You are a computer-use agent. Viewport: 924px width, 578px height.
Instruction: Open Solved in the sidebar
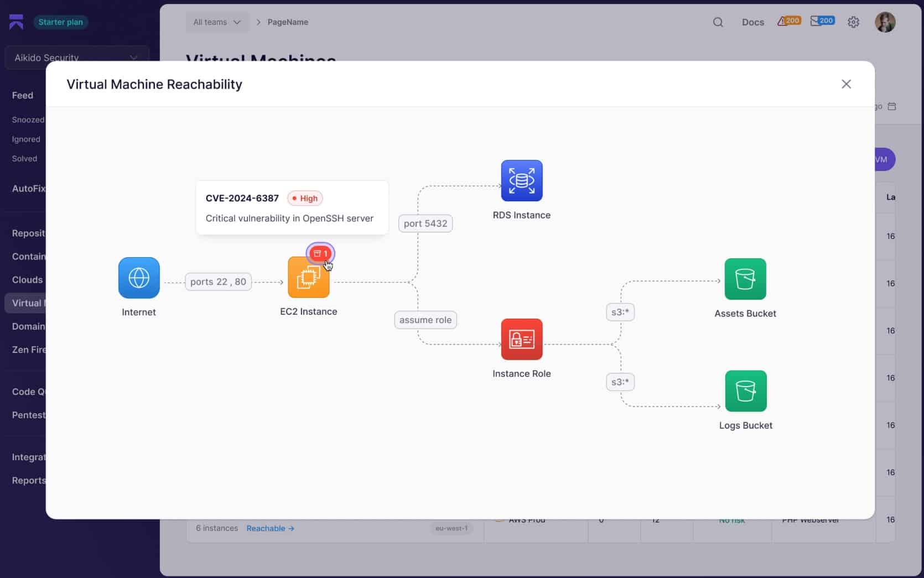tap(24, 159)
